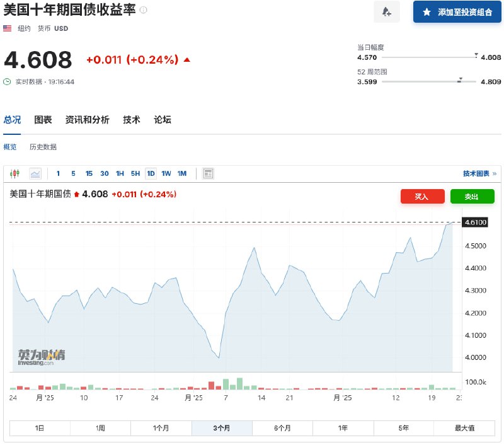
Task: Click the 卖出 button
Action: click(472, 196)
